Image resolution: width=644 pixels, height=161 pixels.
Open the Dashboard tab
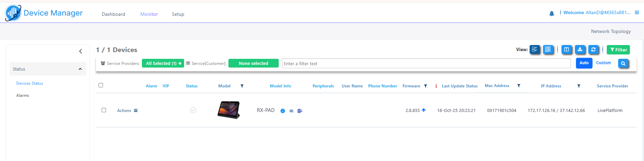click(113, 14)
